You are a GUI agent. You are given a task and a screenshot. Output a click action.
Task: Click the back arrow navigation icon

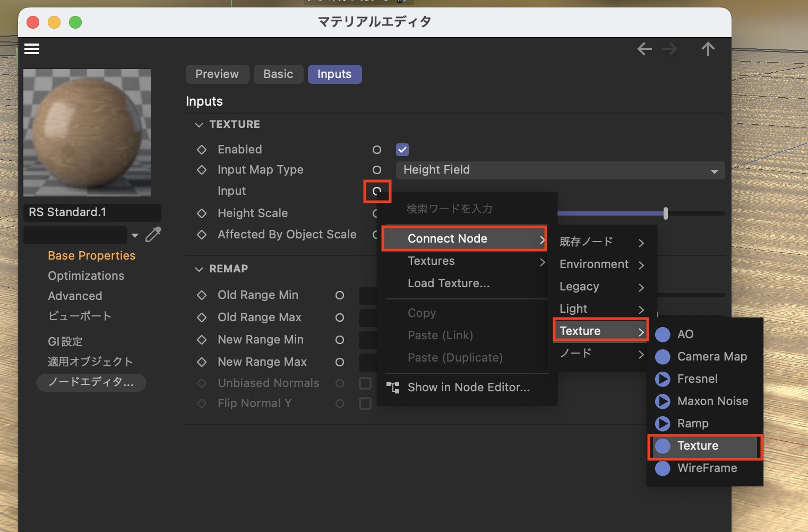(x=644, y=49)
